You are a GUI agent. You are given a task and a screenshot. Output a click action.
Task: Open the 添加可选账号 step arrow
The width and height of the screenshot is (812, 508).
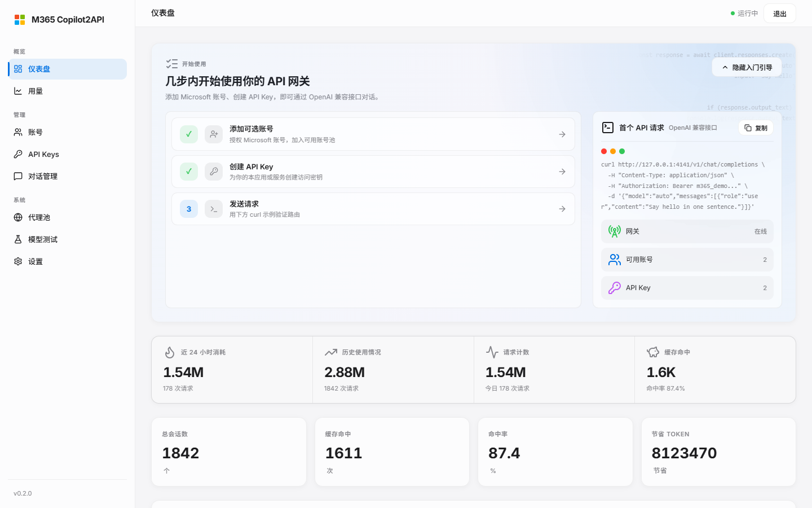click(x=562, y=134)
